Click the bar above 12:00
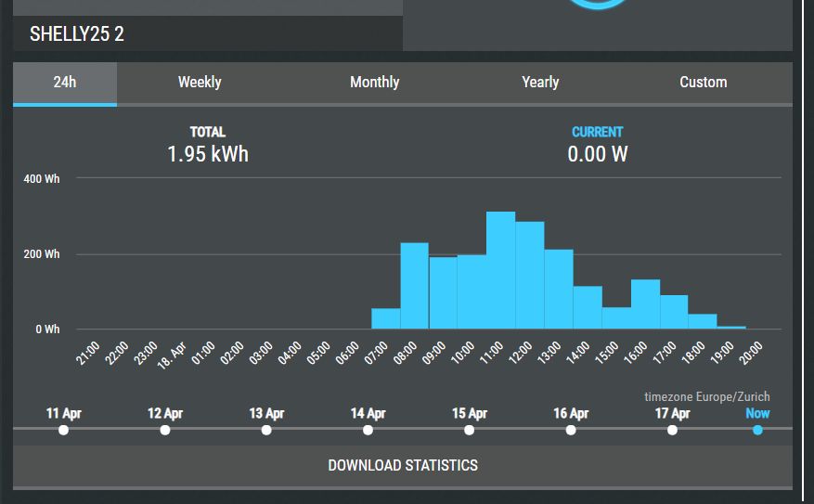The height and width of the screenshot is (504, 814). coord(530,276)
